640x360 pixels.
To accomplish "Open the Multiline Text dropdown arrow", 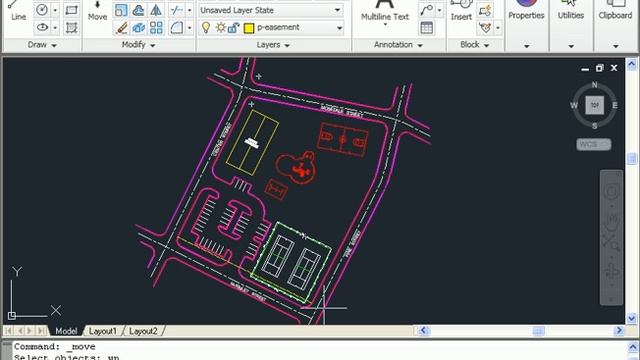I will click(385, 25).
